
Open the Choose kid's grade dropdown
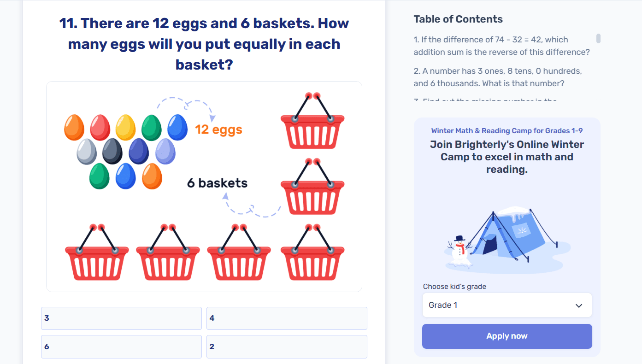click(x=507, y=305)
